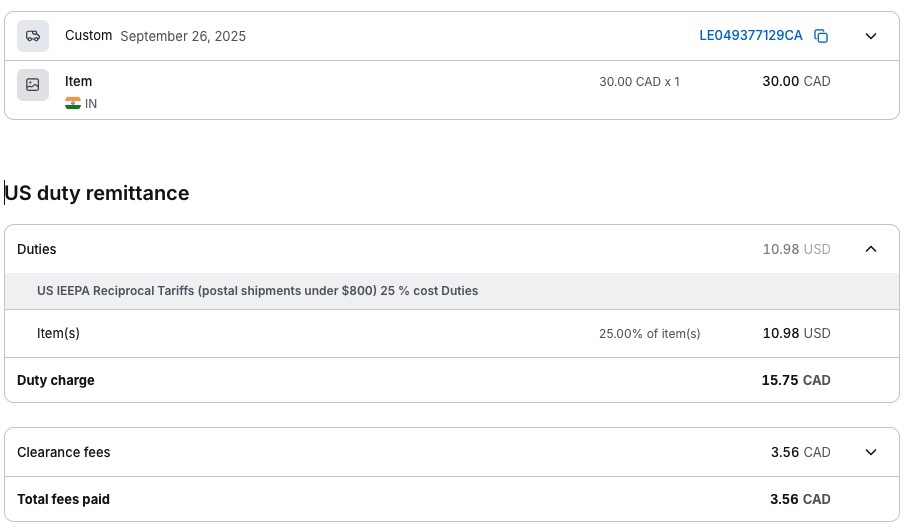This screenshot has width=906, height=528.
Task: Click the Item(s) row label
Action: click(x=58, y=333)
